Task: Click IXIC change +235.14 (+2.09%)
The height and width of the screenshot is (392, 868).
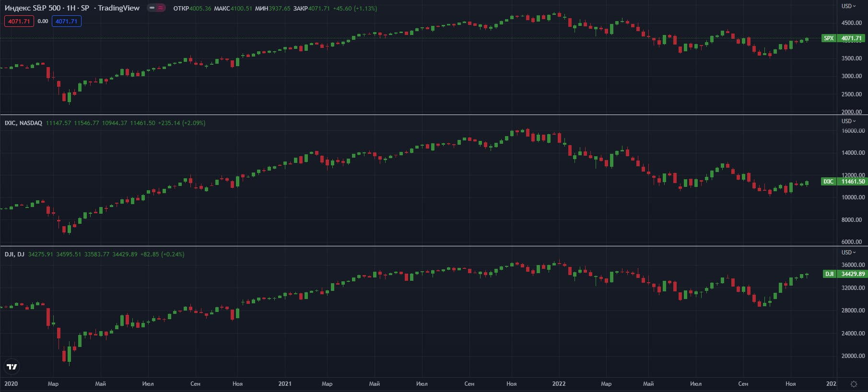Action: coord(182,123)
